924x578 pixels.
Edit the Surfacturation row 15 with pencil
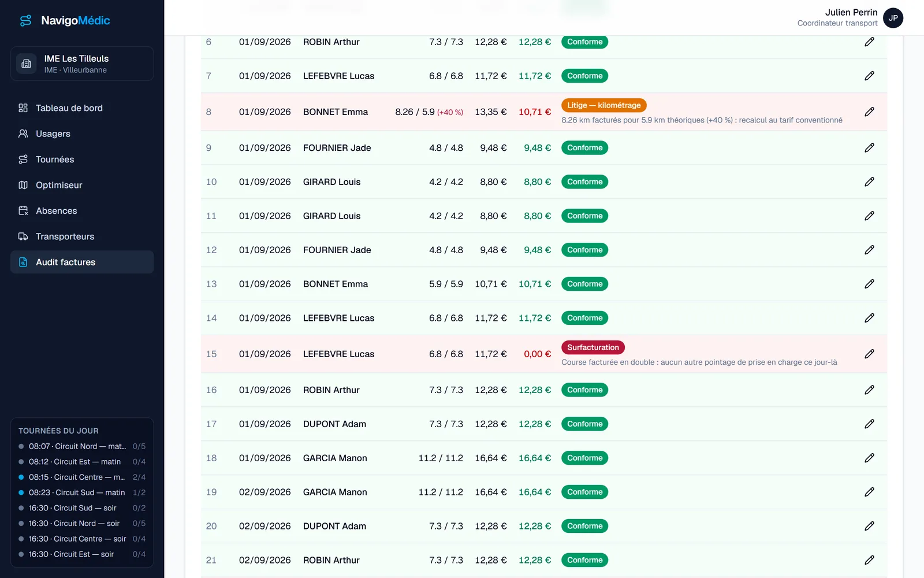[869, 354]
